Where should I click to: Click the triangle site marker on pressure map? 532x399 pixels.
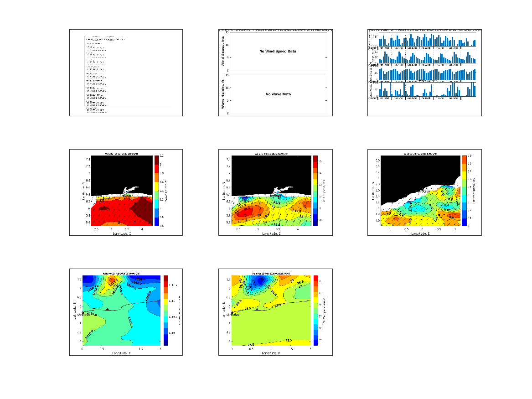[107, 309]
